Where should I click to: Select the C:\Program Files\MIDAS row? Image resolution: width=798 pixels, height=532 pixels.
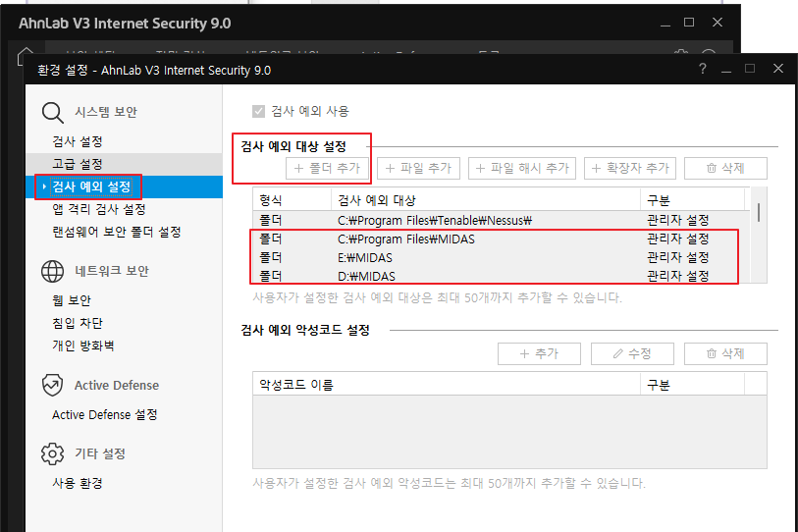(502, 239)
